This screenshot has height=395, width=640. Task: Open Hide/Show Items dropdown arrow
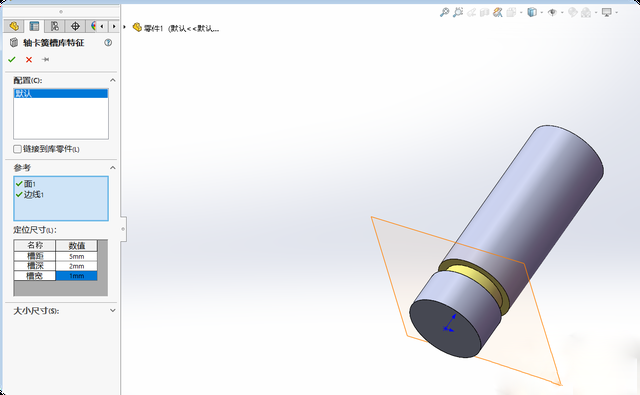click(562, 13)
